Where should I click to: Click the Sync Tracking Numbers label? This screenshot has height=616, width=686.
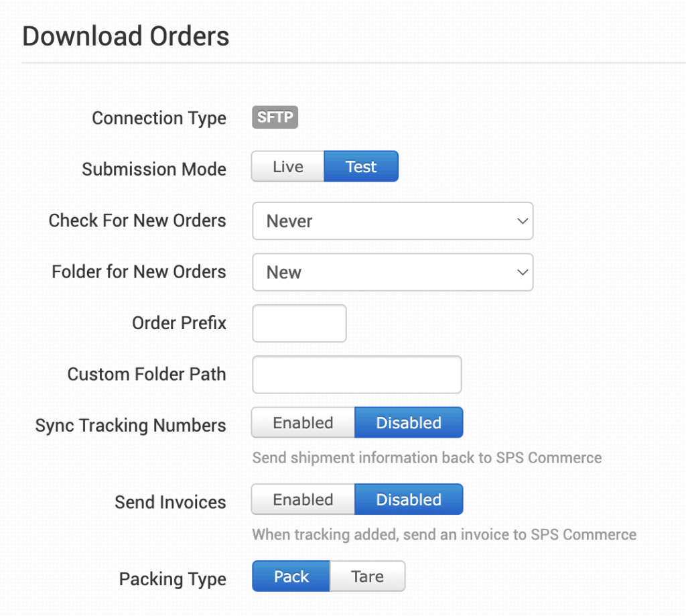131,426
